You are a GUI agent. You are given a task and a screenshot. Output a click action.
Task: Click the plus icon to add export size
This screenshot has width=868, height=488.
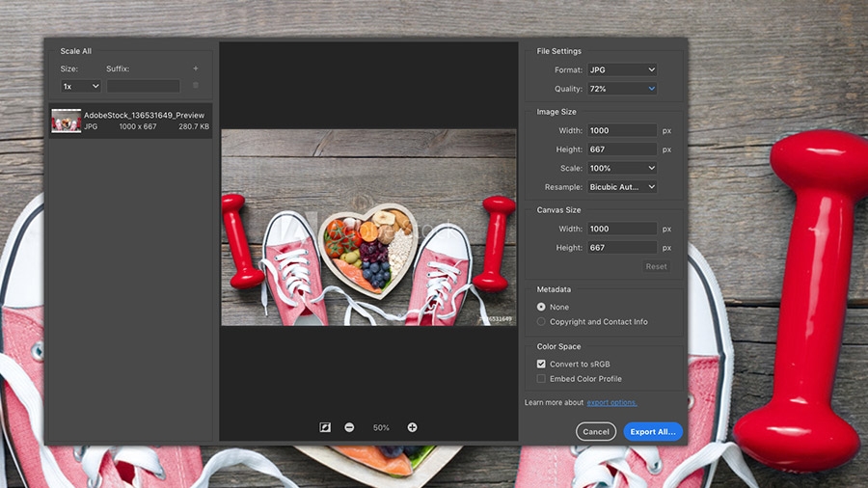pos(196,69)
